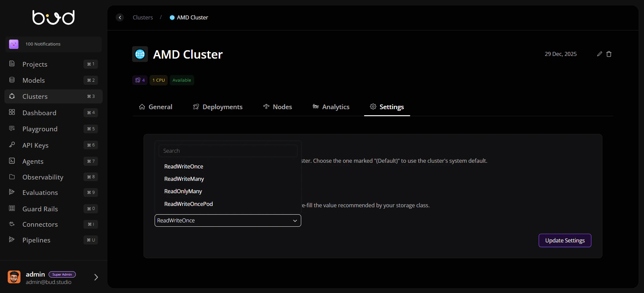Click the Clusters sidebar icon
Screen dimensions: 644x293
click(12, 96)
